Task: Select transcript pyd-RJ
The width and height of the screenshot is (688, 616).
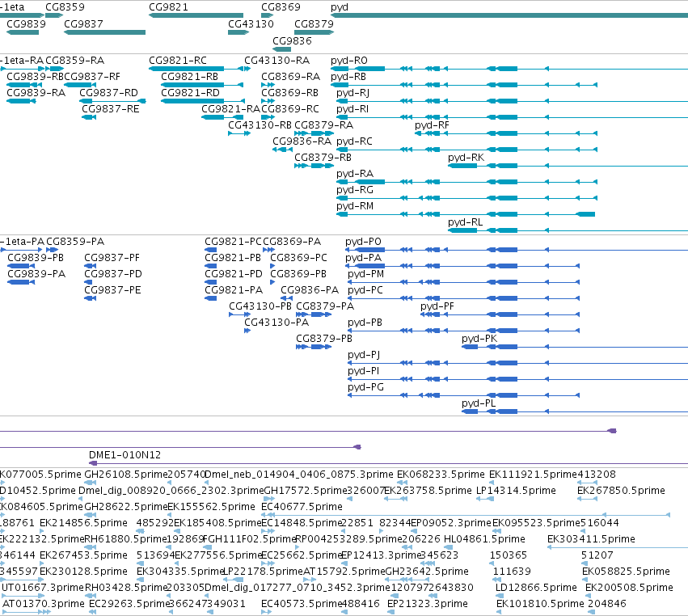Action: click(x=352, y=93)
